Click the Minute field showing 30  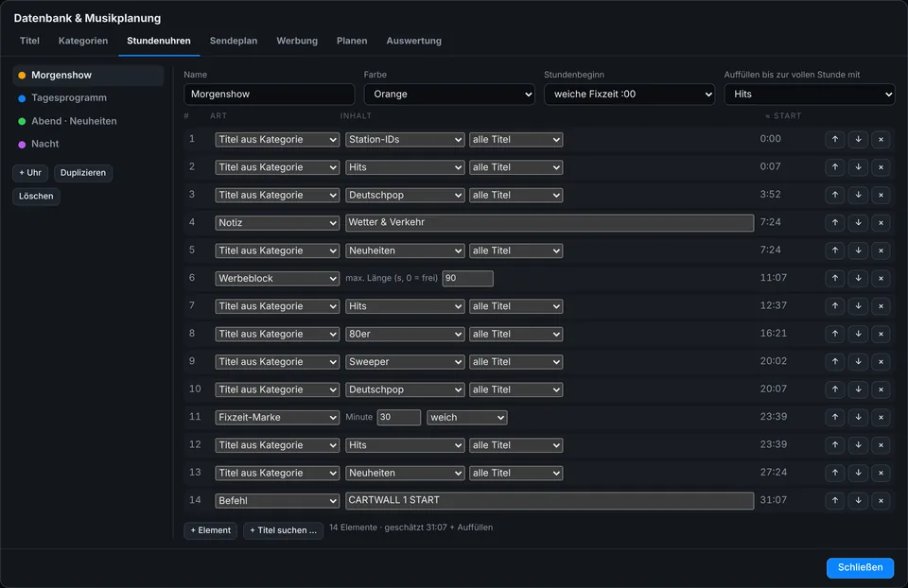point(398,417)
